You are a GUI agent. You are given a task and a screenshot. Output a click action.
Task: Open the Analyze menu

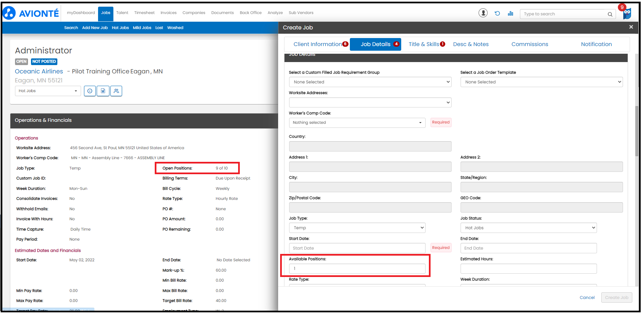275,13
